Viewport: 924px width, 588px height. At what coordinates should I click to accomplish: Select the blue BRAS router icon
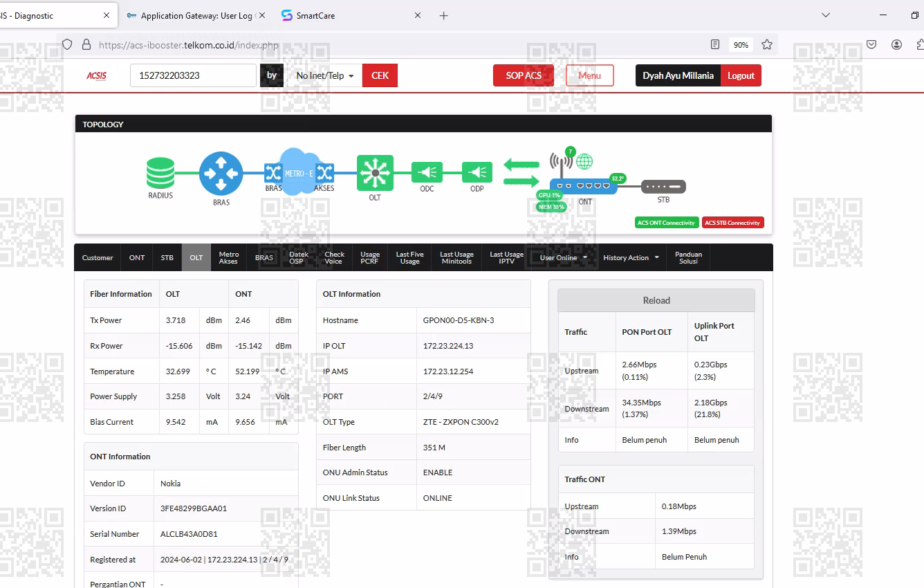coord(221,174)
